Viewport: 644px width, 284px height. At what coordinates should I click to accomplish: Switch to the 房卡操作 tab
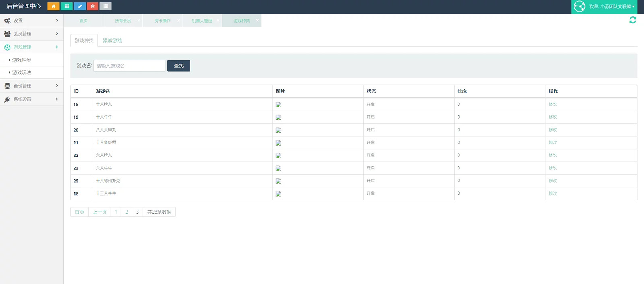(162, 21)
